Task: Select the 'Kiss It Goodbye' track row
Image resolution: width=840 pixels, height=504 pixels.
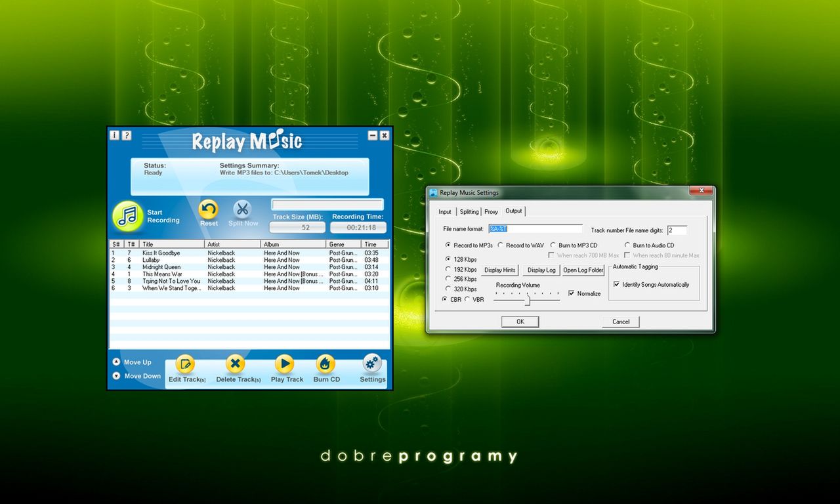Action: (249, 253)
